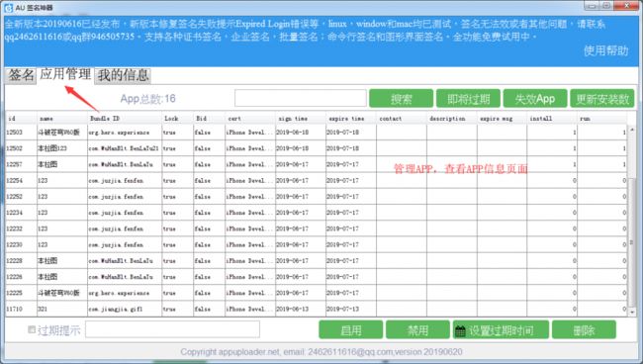
Task: Select the 应用管理 tab
Action: click(65, 74)
